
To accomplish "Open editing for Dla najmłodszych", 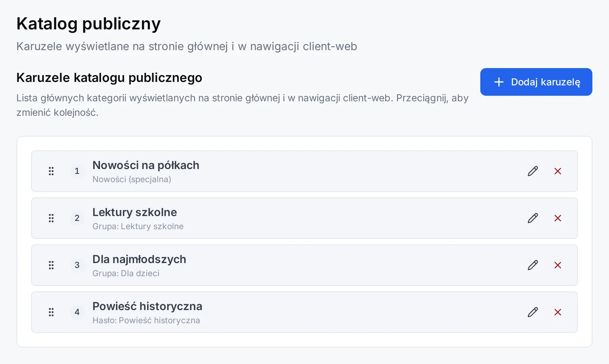I will coord(533,265).
